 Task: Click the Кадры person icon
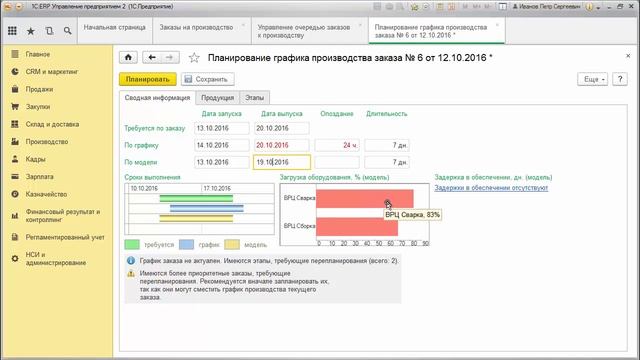tap(15, 159)
